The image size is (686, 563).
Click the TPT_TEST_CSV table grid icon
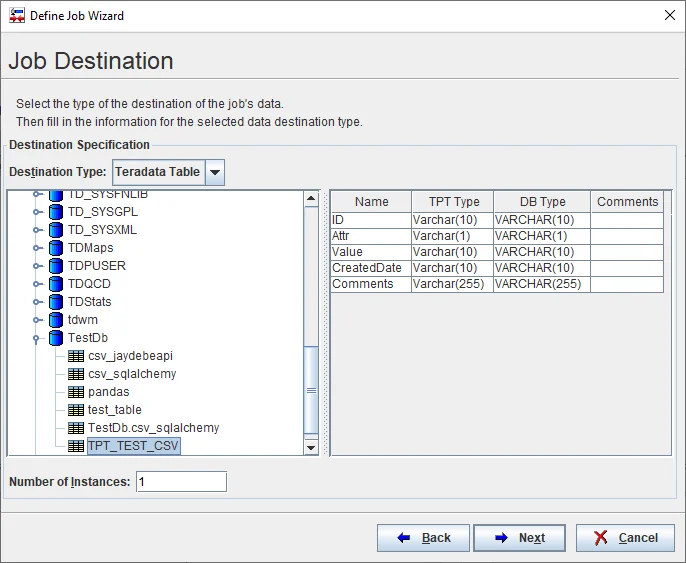[x=76, y=446]
